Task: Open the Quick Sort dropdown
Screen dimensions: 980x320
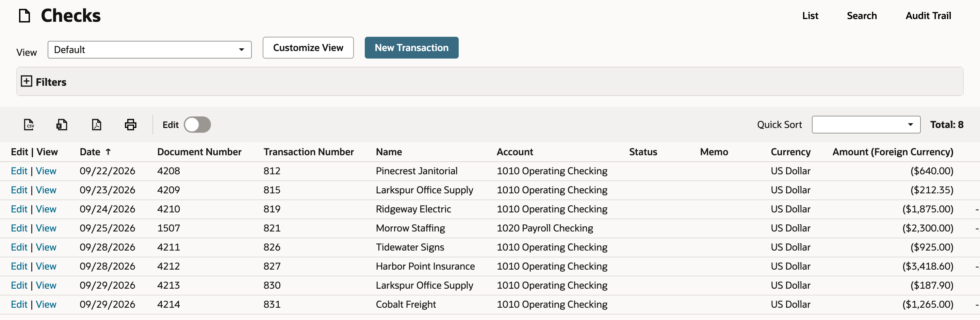Action: [866, 124]
